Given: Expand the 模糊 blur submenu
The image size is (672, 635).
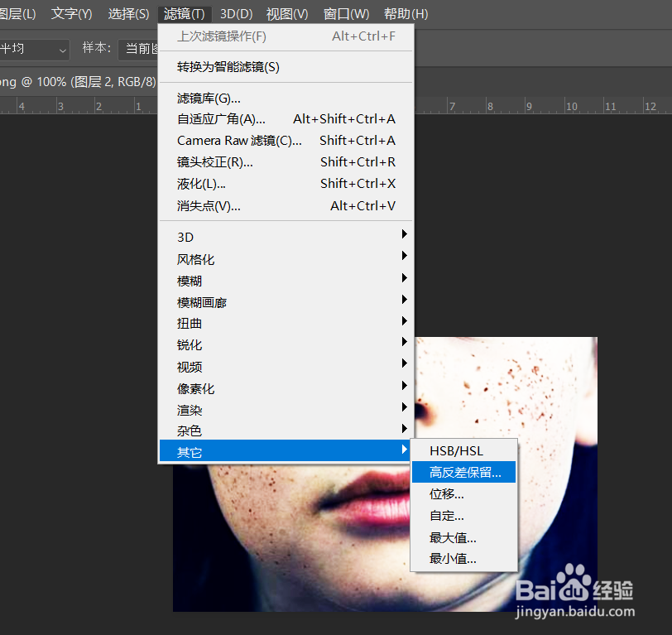Looking at the screenshot, I should 189,281.
